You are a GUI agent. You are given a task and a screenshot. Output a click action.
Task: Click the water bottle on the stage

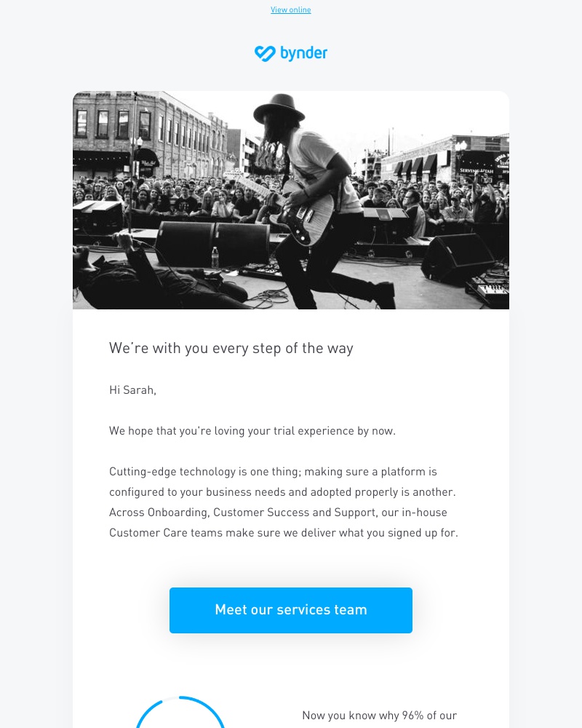coord(215,257)
